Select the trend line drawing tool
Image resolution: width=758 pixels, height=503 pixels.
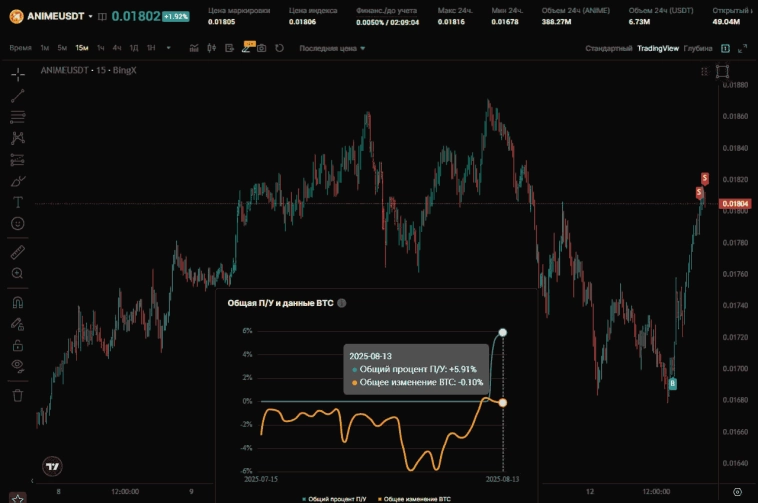[x=18, y=95]
